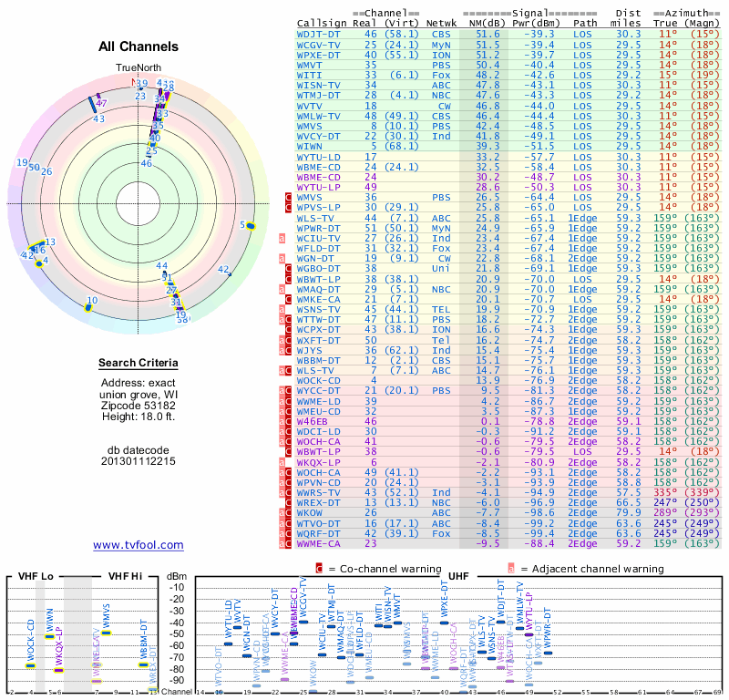Click the adjacent-channel icon beside WGN-DT

(x=282, y=258)
